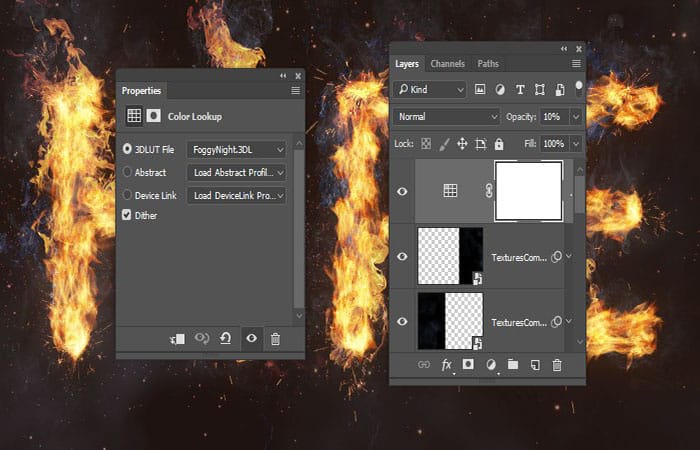This screenshot has height=450, width=700.
Task: Click the Color Lookup grid icon in Properties
Action: [x=134, y=116]
